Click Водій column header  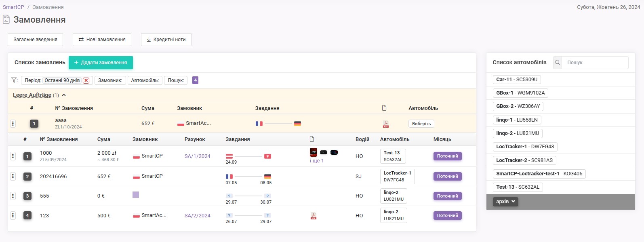click(362, 139)
